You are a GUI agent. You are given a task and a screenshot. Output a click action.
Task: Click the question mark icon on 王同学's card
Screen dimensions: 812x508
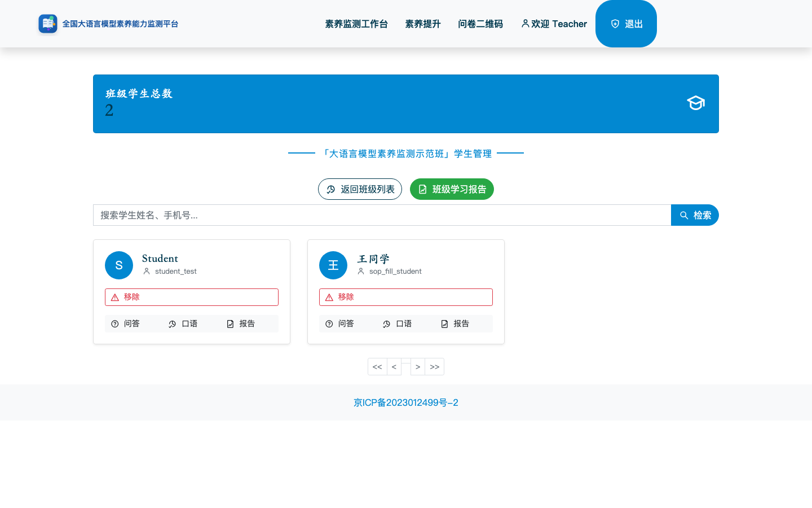(329, 324)
